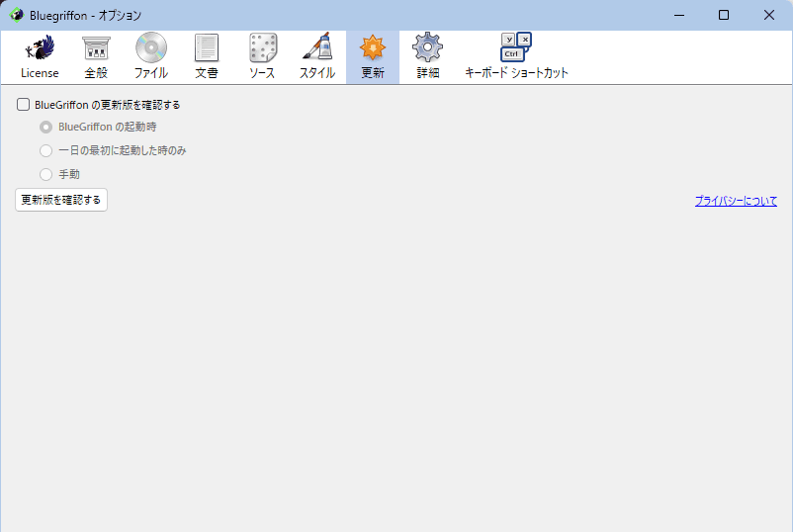Click the Bluegriffon - オプション window title text
Screen dimensions: 793x532
coord(85,15)
